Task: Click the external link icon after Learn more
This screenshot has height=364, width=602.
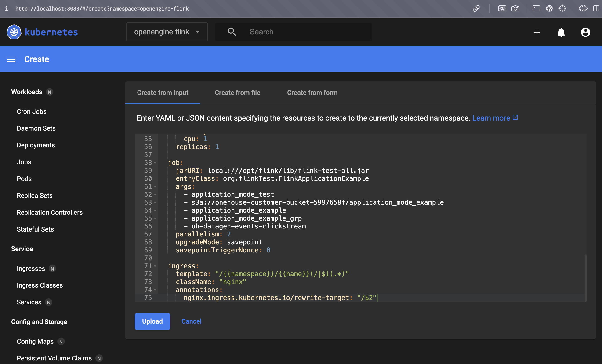Action: pos(515,118)
